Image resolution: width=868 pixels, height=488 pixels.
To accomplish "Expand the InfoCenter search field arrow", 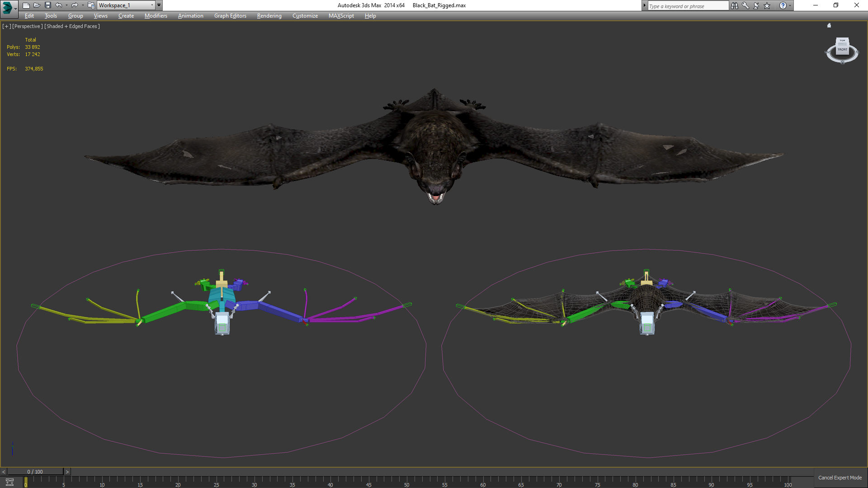I will 644,5.
